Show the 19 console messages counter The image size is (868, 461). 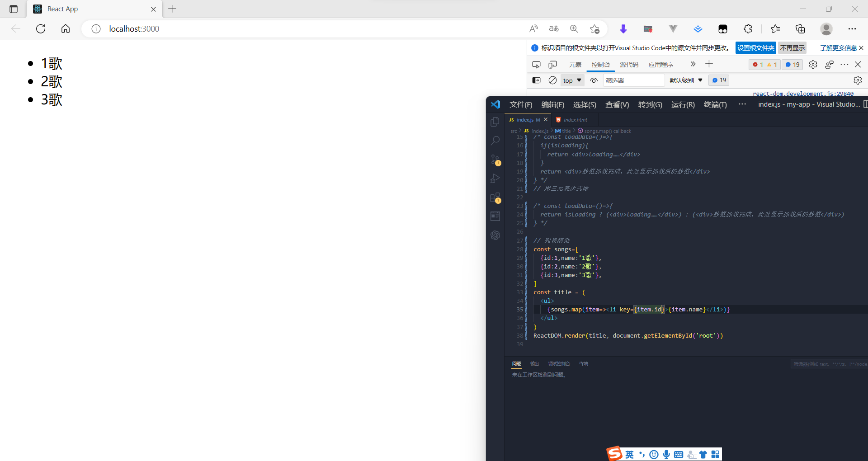792,64
